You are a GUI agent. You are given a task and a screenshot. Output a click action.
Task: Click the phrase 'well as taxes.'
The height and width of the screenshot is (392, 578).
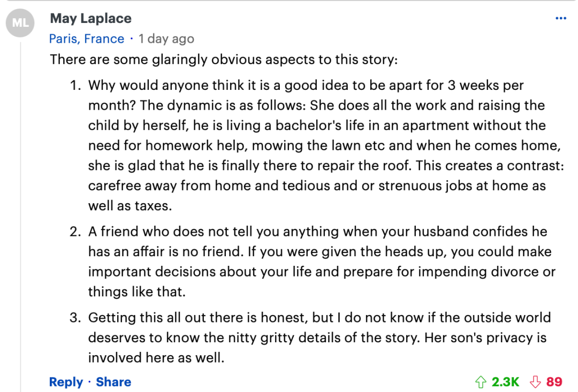[x=130, y=205]
